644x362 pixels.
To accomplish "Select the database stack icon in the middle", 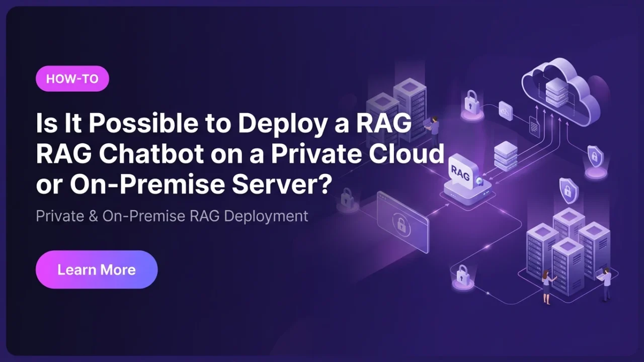I will 506,157.
